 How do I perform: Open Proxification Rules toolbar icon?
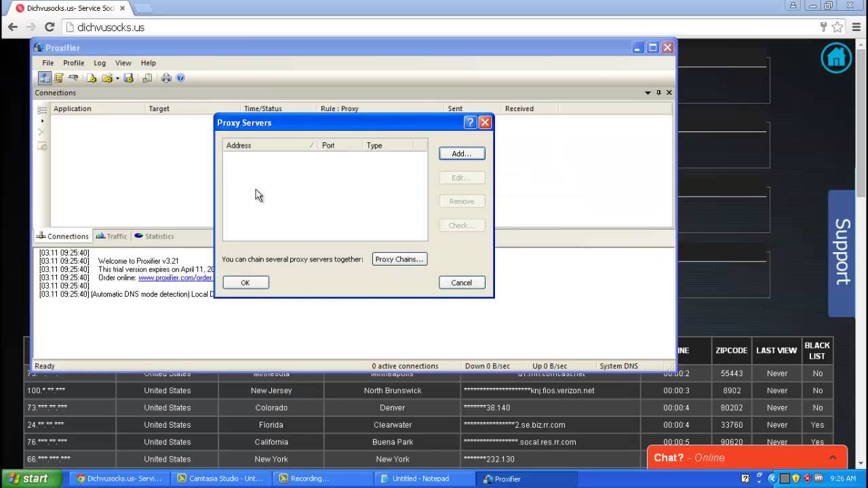pyautogui.click(x=59, y=78)
